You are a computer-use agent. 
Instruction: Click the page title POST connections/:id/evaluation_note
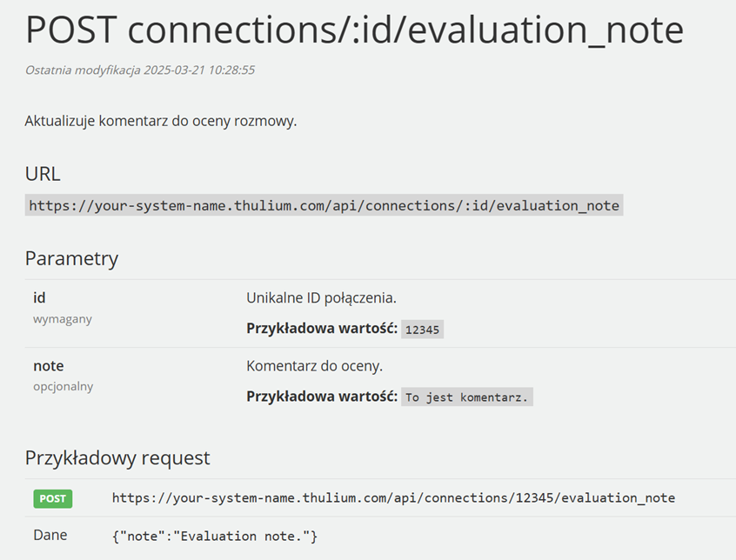(354, 30)
